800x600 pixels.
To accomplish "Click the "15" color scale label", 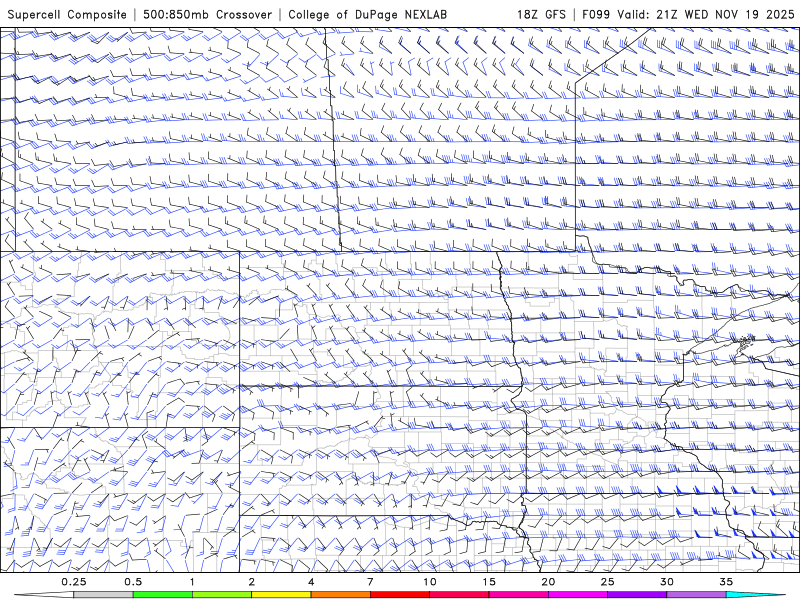I will 489,582.
